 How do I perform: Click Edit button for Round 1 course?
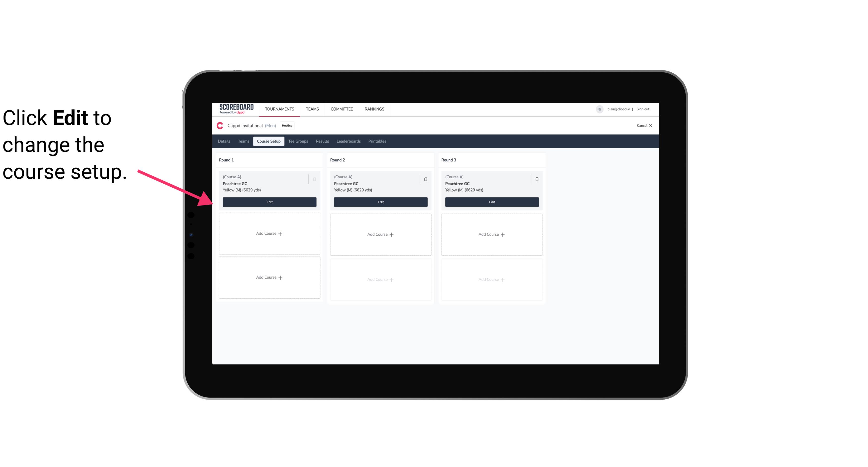[x=269, y=201]
